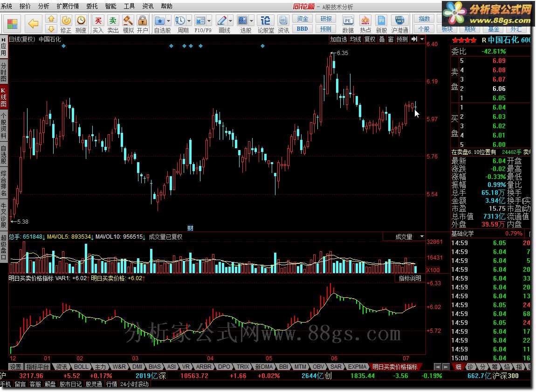This screenshot has height=392, width=536.
Task: Select the BOLL indicator tab
Action: click(x=81, y=367)
